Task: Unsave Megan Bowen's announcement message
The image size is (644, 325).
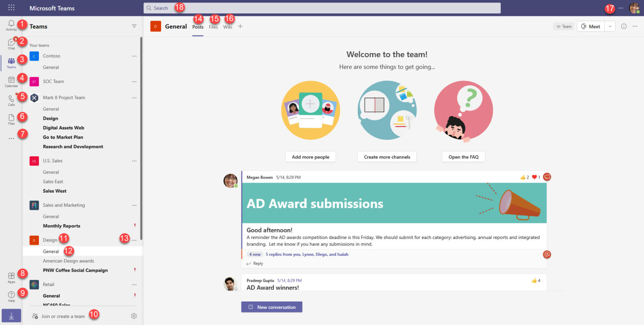Action: [x=547, y=177]
